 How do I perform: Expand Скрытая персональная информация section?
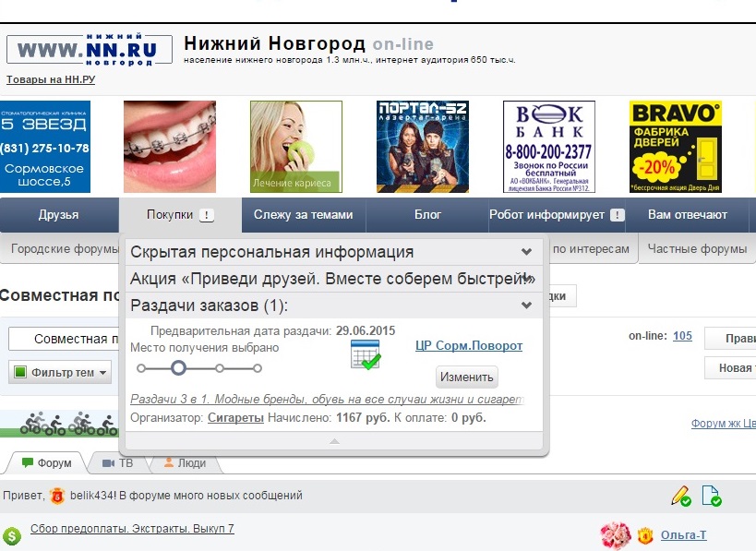(x=526, y=250)
